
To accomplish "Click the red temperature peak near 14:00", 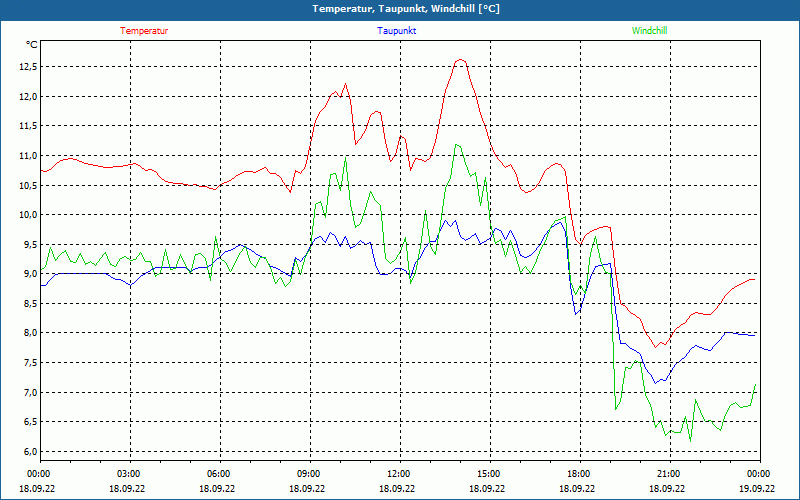I will click(x=461, y=60).
